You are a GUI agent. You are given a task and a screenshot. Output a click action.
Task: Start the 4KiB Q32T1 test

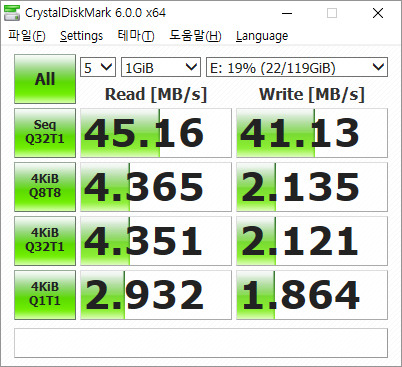point(45,241)
